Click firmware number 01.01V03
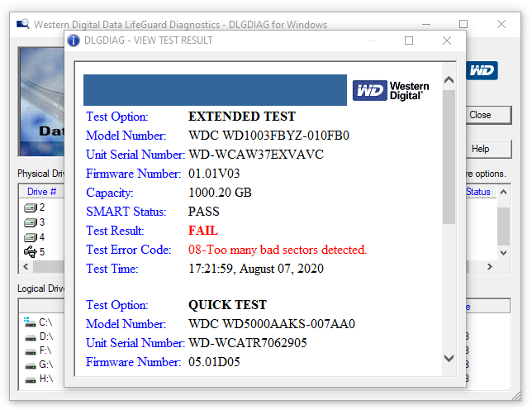 pos(214,174)
